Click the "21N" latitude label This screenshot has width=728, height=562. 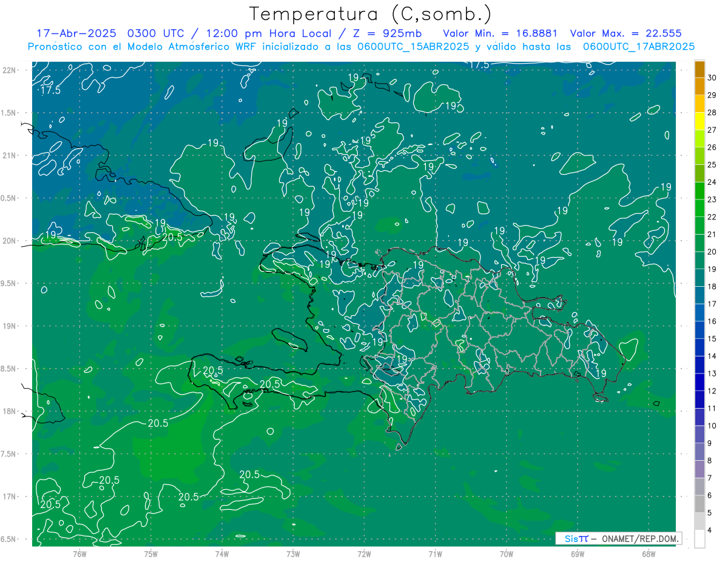click(x=10, y=155)
